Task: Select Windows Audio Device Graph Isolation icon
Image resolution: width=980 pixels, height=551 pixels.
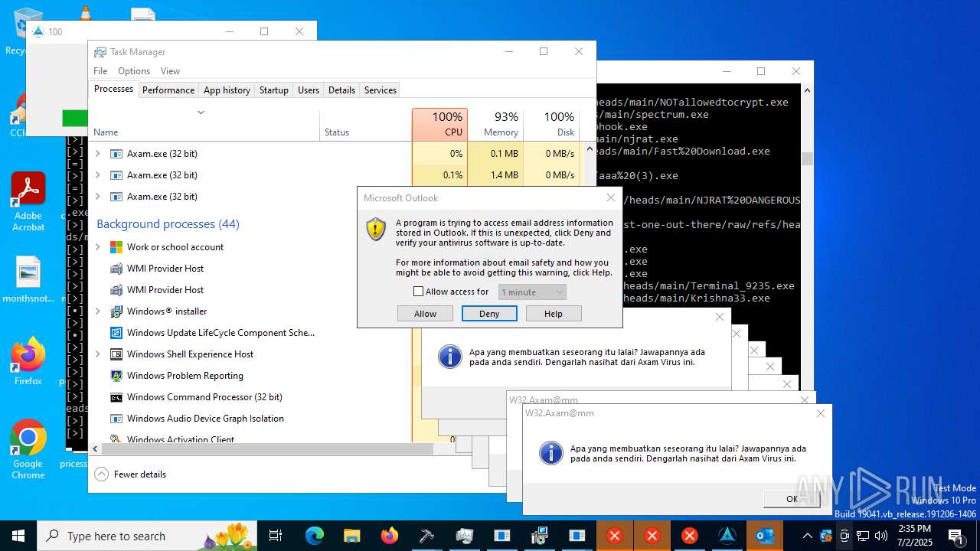Action: 116,419
